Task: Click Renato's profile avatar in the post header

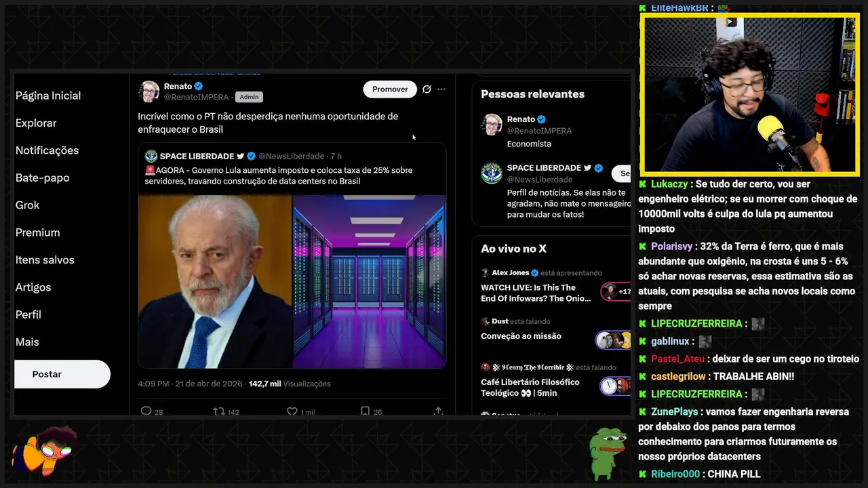Action: (149, 91)
